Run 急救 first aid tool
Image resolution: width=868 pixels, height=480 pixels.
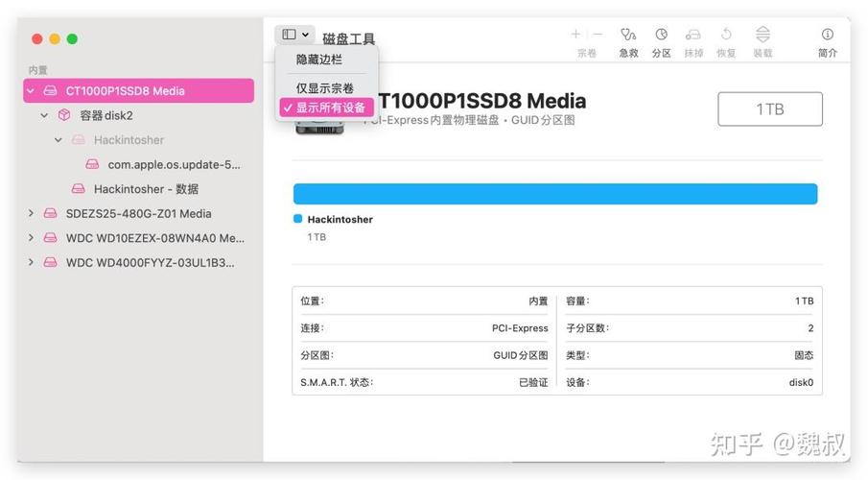[628, 42]
